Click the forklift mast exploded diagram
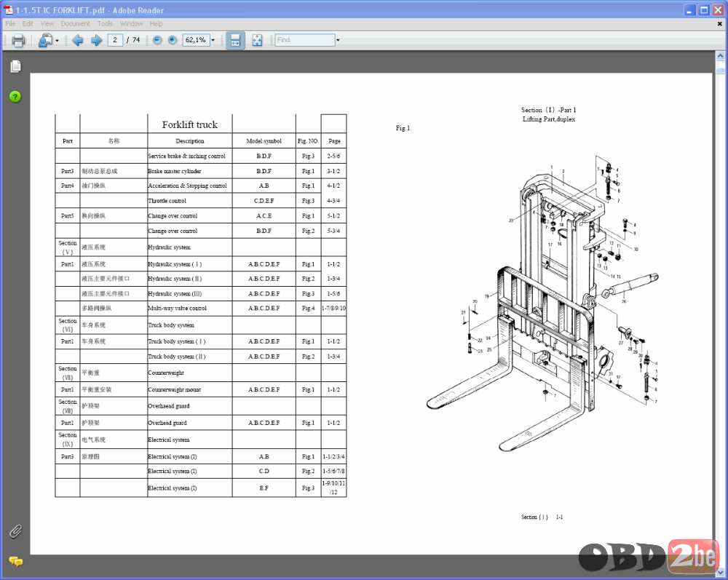 [x=542, y=304]
